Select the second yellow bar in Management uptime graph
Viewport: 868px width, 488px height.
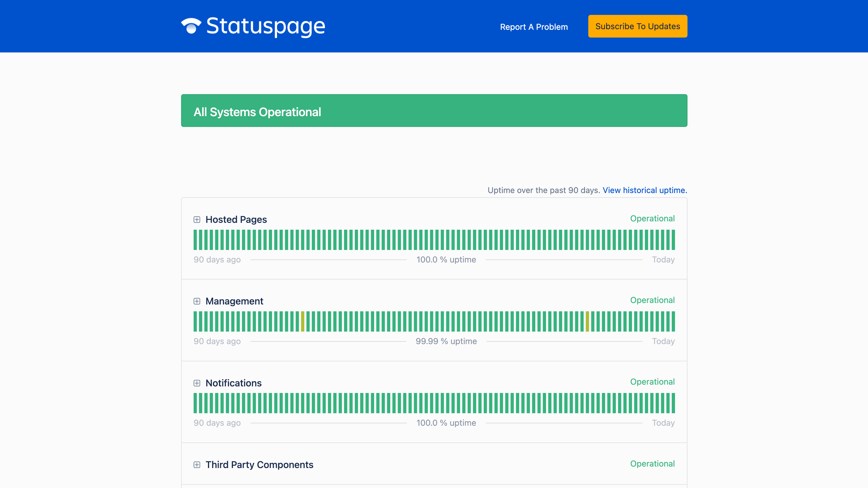click(588, 321)
